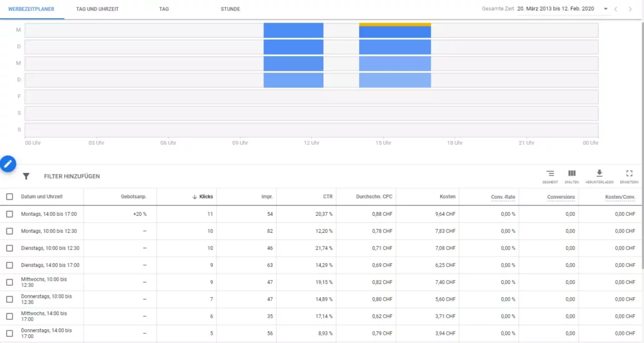Expand the table with Erweitern icon
Viewport: 644px width, 343px height.
629,174
